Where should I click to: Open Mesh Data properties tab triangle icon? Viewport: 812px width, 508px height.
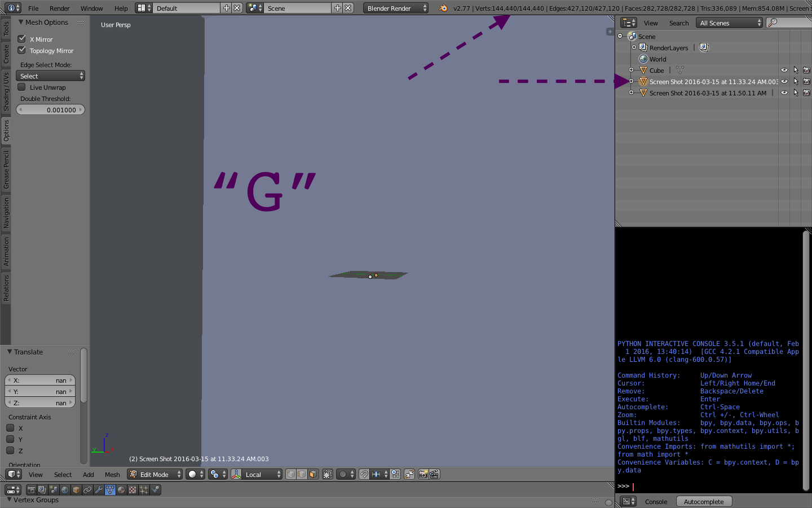110,490
